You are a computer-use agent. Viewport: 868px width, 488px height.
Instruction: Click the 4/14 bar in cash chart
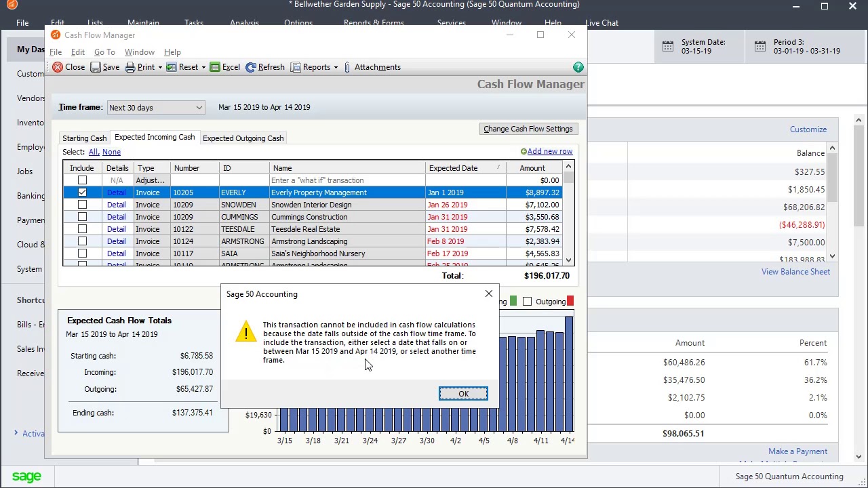[569, 373]
